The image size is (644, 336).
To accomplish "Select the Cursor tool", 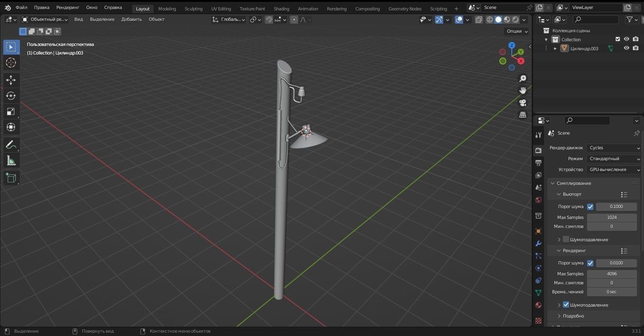I will pos(11,63).
